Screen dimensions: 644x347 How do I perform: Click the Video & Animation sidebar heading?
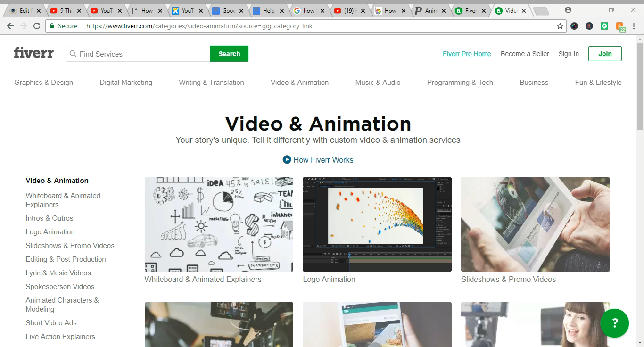(x=57, y=181)
